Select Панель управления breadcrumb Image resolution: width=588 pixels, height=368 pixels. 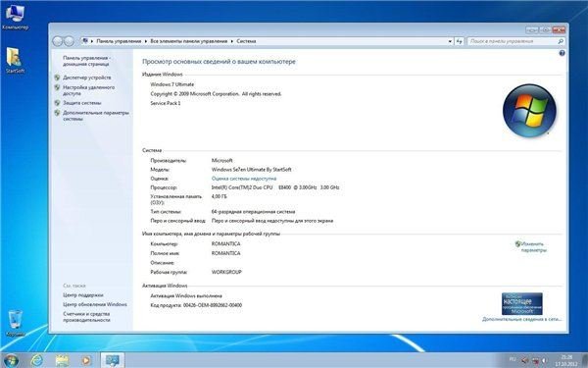pos(119,41)
